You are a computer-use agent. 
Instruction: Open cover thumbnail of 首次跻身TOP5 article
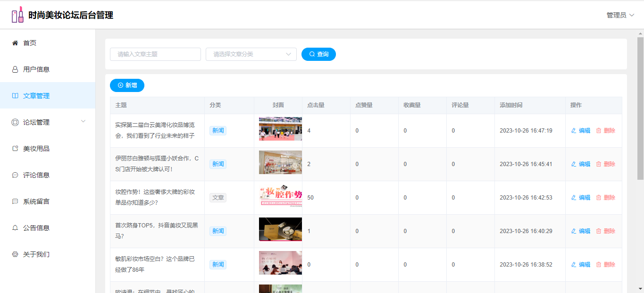pyautogui.click(x=280, y=229)
